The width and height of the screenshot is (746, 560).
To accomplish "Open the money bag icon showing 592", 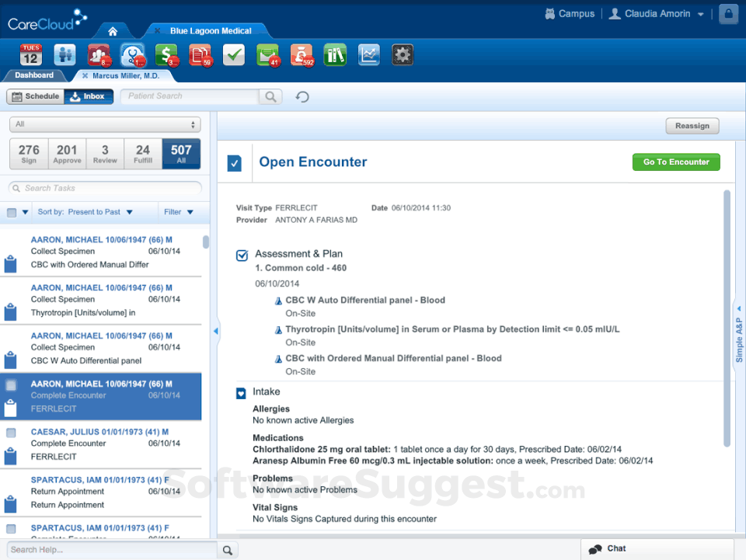I will [302, 55].
